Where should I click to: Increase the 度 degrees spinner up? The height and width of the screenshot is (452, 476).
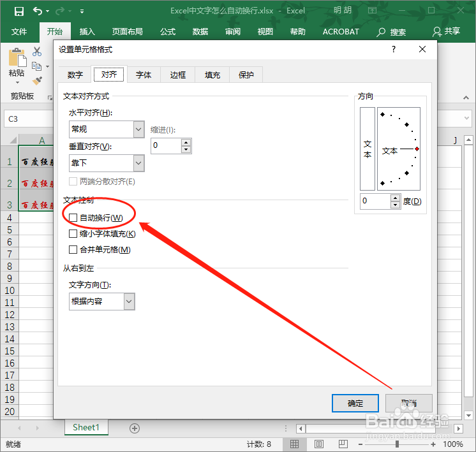point(395,198)
